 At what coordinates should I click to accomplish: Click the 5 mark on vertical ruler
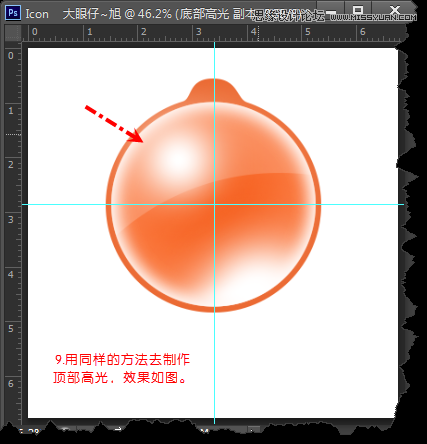11,329
